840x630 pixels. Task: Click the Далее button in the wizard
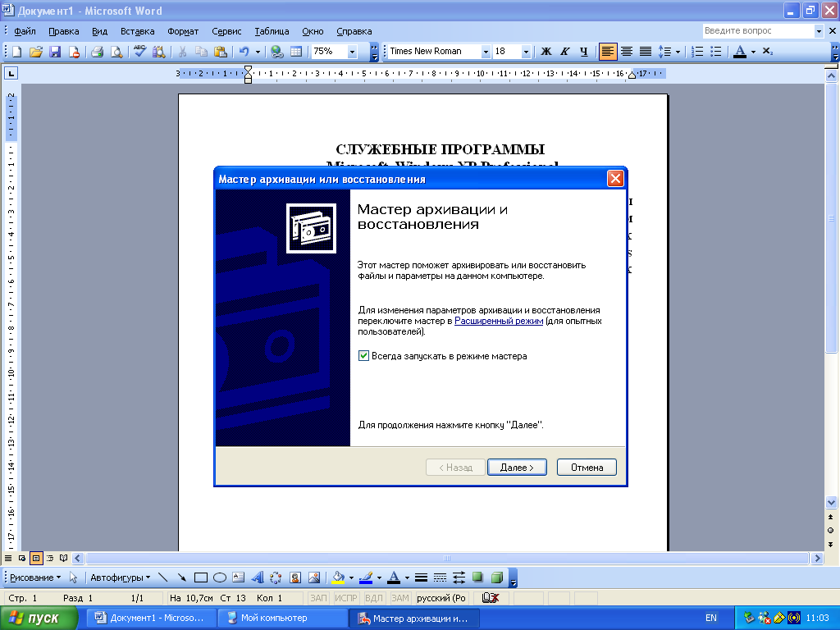(x=517, y=467)
